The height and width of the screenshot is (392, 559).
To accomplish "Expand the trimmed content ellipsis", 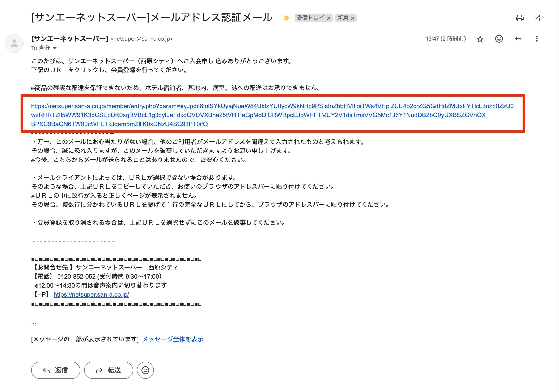I will tap(34, 323).
